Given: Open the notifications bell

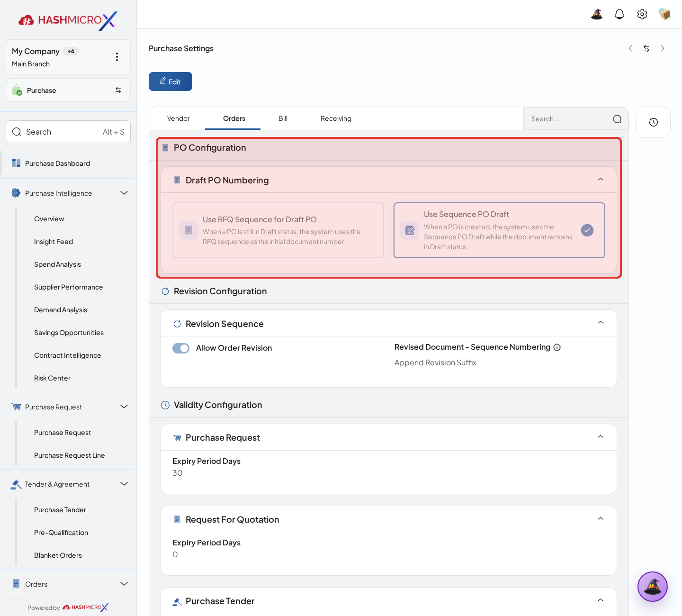Looking at the screenshot, I should (619, 14).
